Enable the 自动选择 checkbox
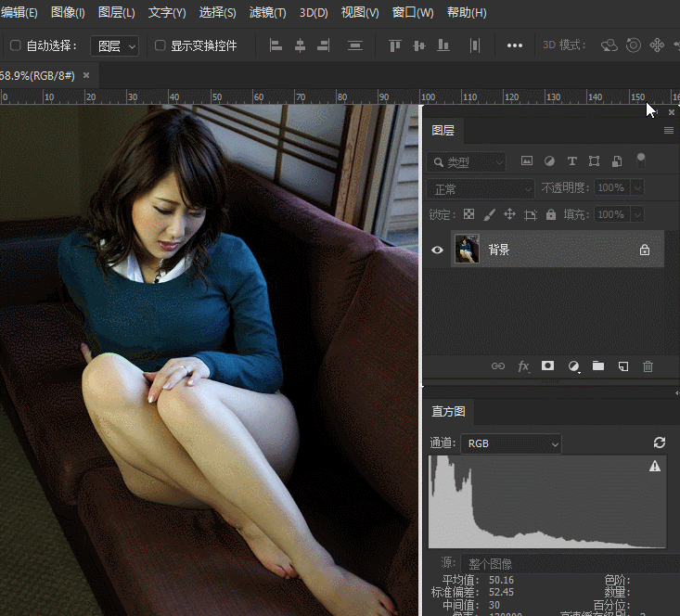The width and height of the screenshot is (680, 616). 16,45
